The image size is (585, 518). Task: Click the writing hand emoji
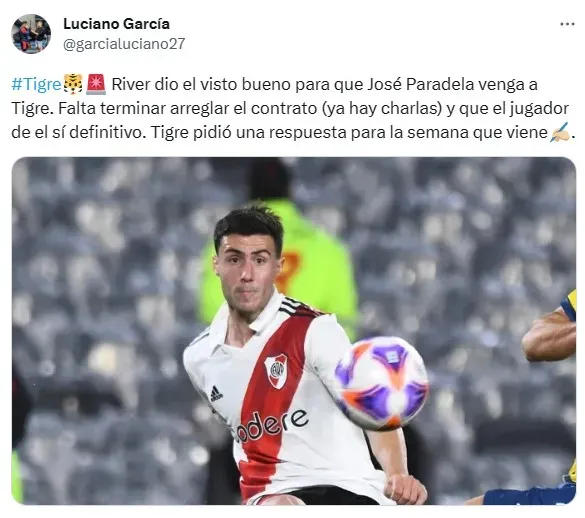click(x=560, y=132)
